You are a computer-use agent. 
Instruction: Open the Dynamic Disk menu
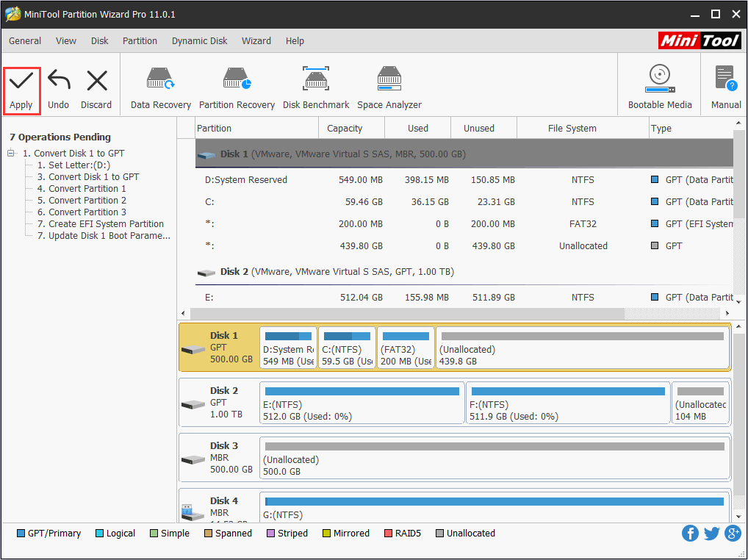[199, 41]
